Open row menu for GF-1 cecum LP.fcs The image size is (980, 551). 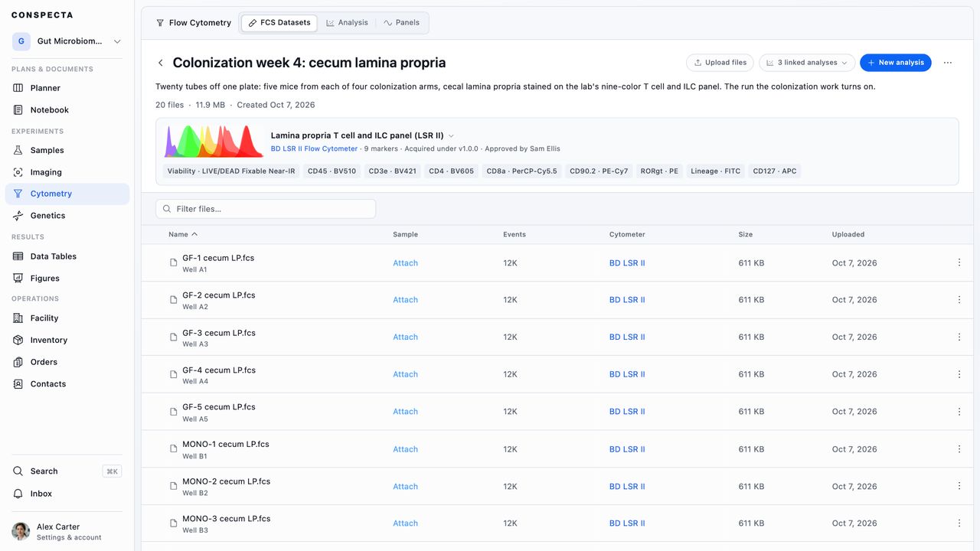[959, 262]
